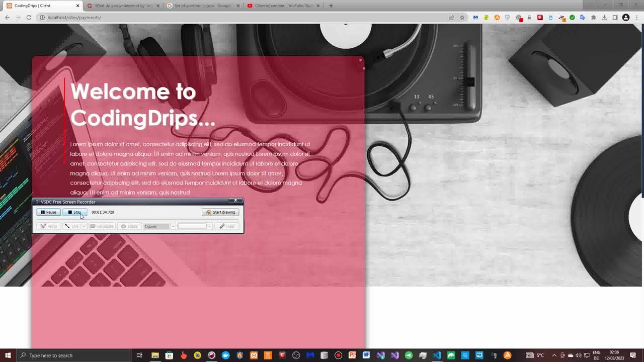Close the Google search tab
Viewport: 644px width, 362px height.
238,6
